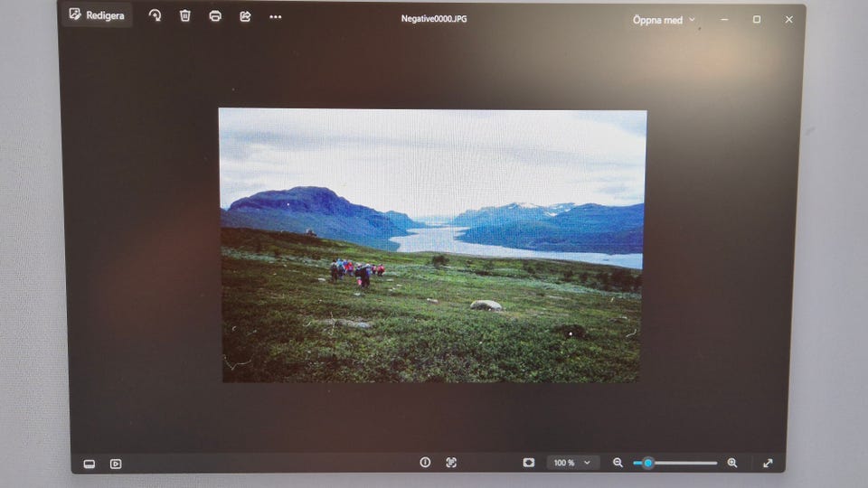Click the Negative0000.JPG file title
868x488 pixels.
click(x=434, y=18)
